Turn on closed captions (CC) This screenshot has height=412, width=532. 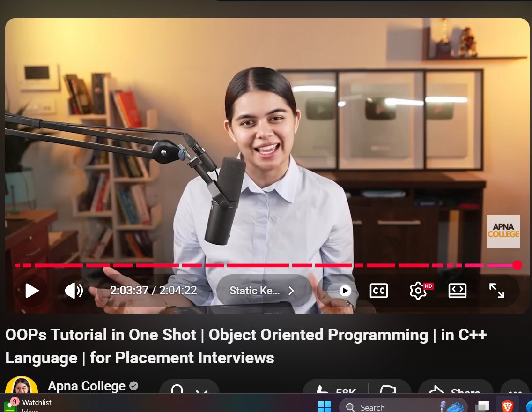pos(379,291)
